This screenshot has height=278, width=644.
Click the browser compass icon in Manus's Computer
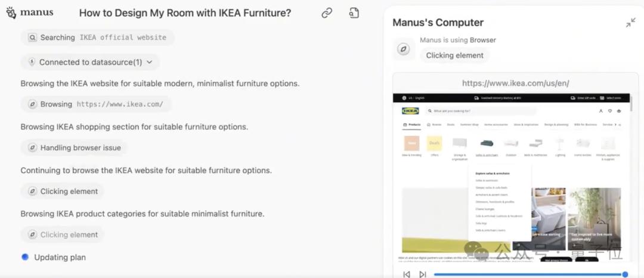404,49
